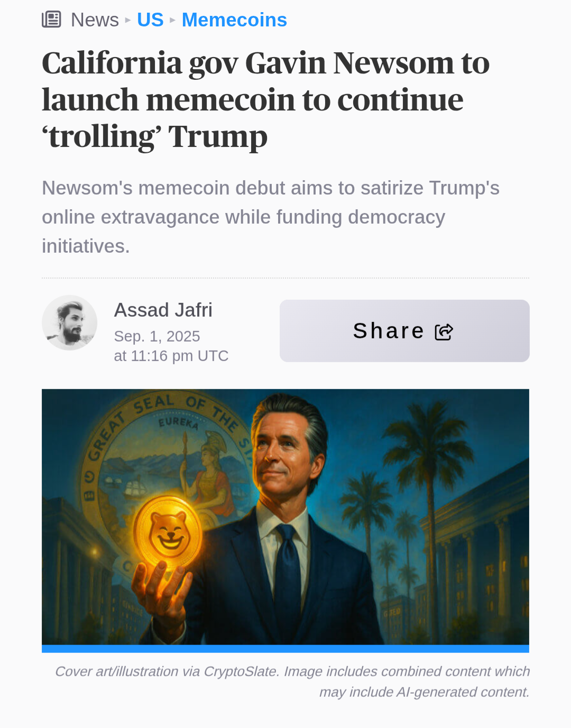Open Assad Jafri's author avatar
This screenshot has width=571, height=728.
pos(69,322)
